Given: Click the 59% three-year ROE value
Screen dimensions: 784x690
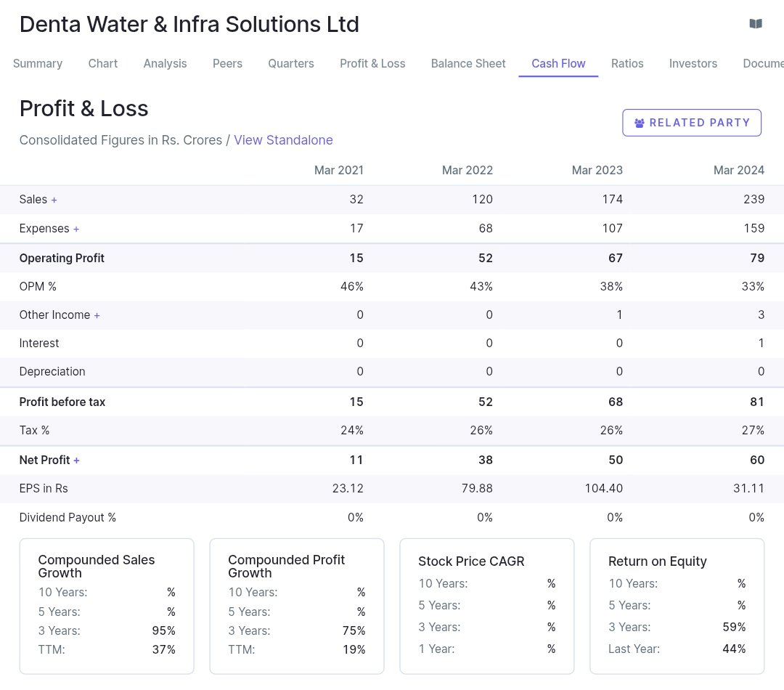Looking at the screenshot, I should [734, 628].
